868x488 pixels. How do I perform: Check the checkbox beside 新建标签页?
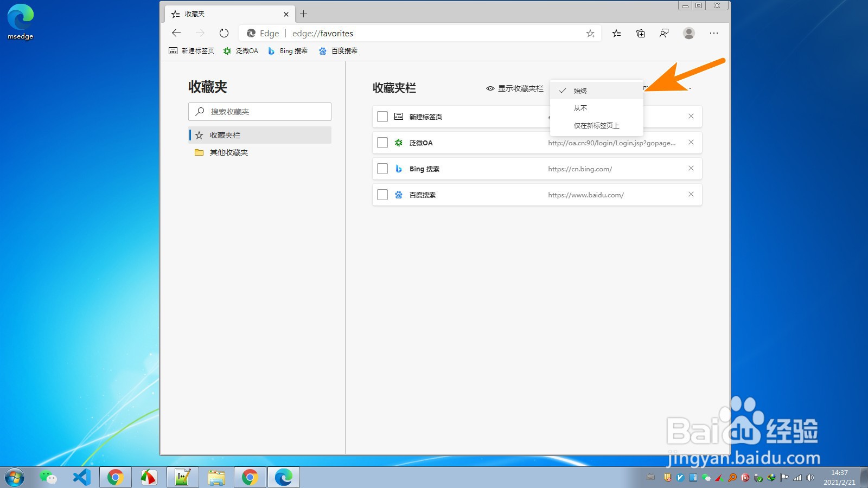382,116
